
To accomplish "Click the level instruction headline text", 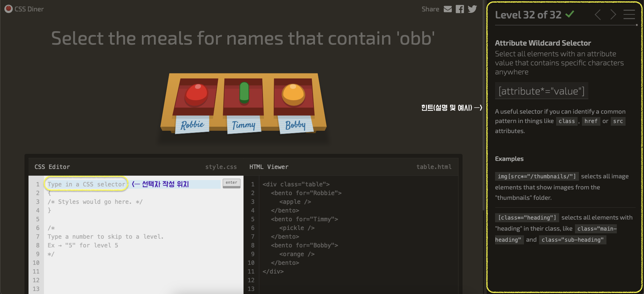I will (243, 38).
